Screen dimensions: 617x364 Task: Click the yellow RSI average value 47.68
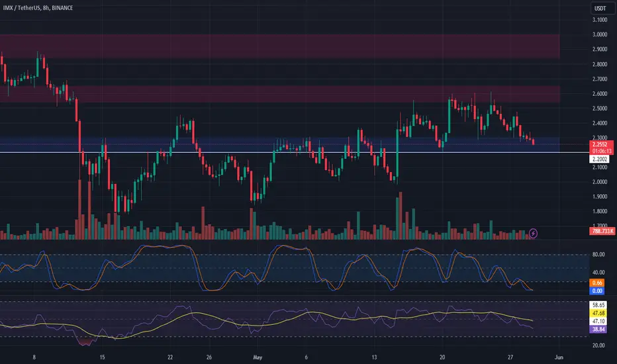click(x=598, y=313)
